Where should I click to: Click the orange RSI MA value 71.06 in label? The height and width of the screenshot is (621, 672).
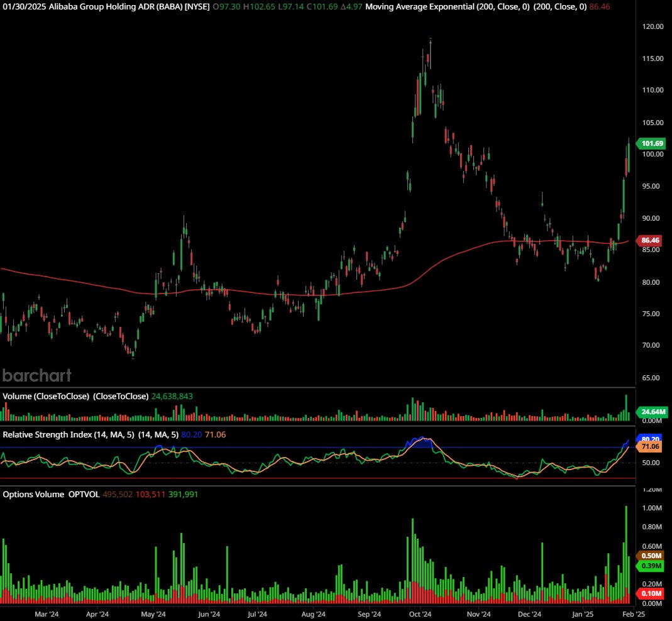pos(215,434)
